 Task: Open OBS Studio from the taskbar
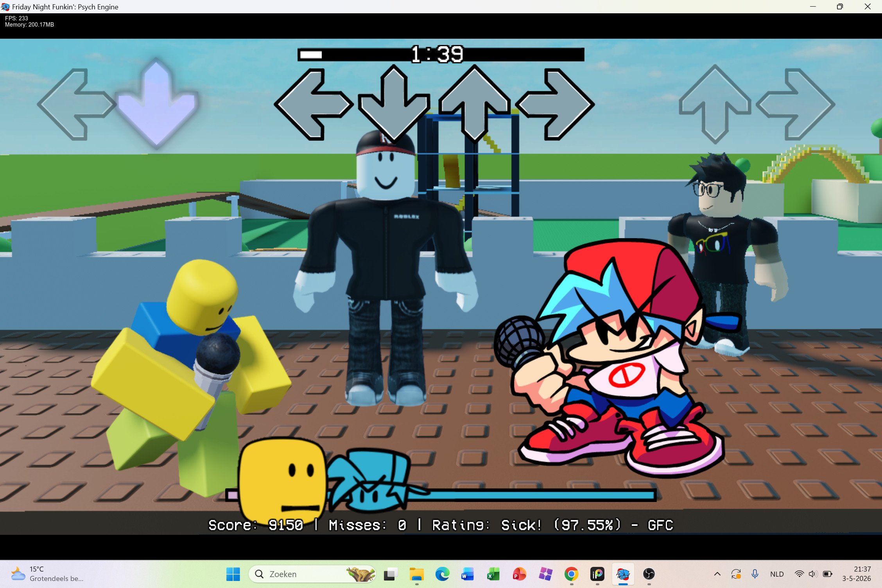(x=649, y=574)
